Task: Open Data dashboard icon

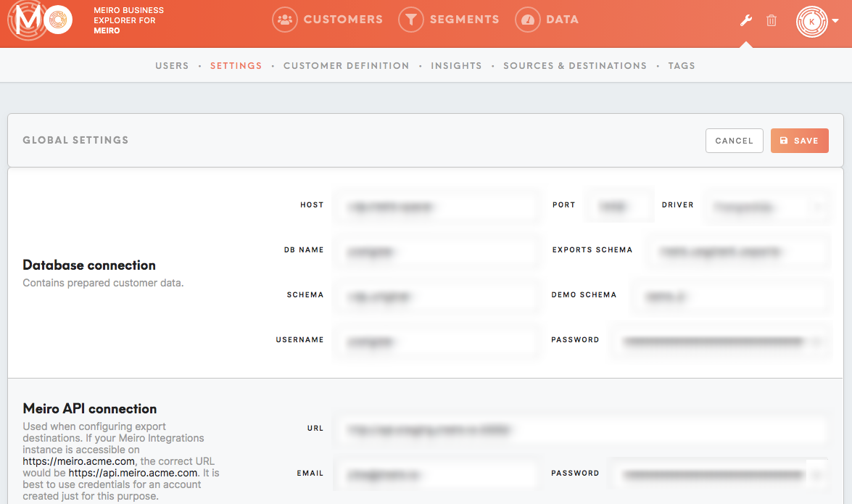Action: (x=528, y=20)
